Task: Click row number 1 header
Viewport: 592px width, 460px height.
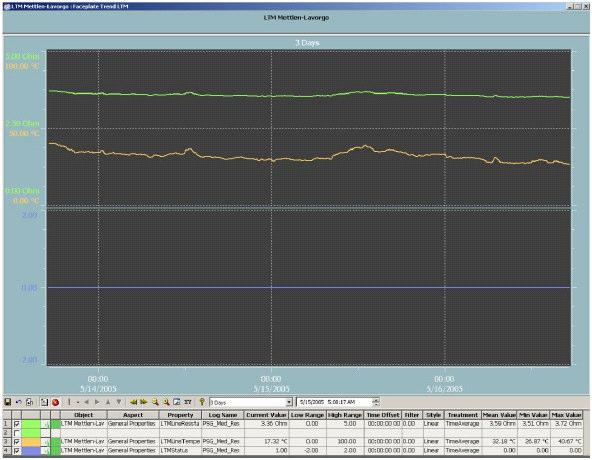Action: pos(6,424)
